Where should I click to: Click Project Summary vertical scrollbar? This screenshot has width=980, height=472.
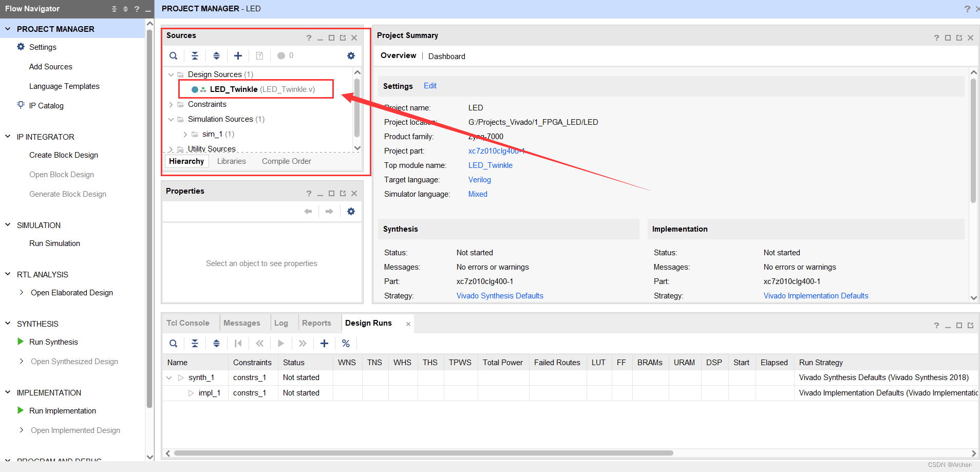pos(973,140)
